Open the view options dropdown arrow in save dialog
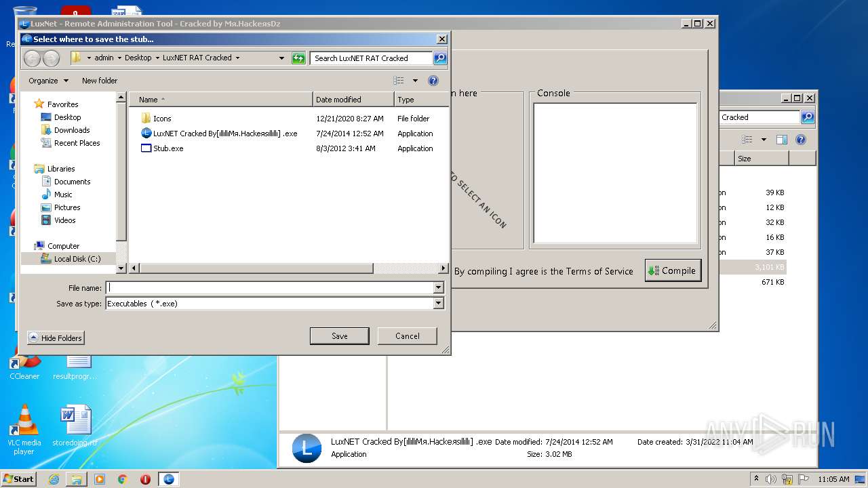868x488 pixels. (415, 81)
